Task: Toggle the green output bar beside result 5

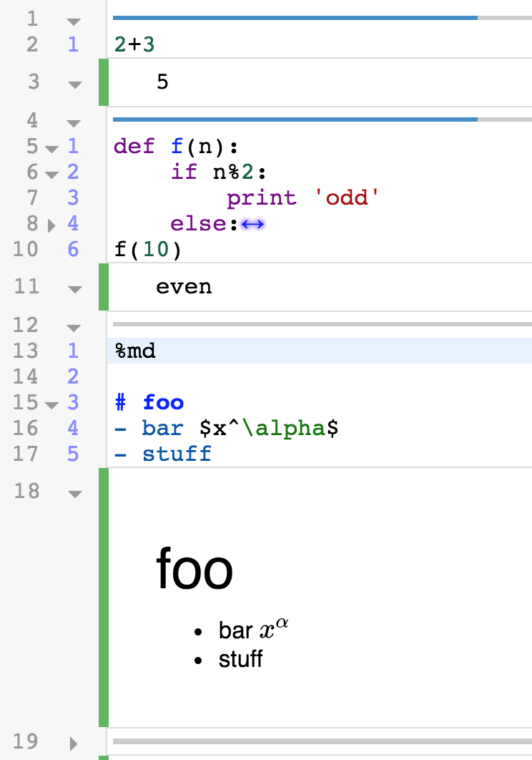Action: click(103, 83)
